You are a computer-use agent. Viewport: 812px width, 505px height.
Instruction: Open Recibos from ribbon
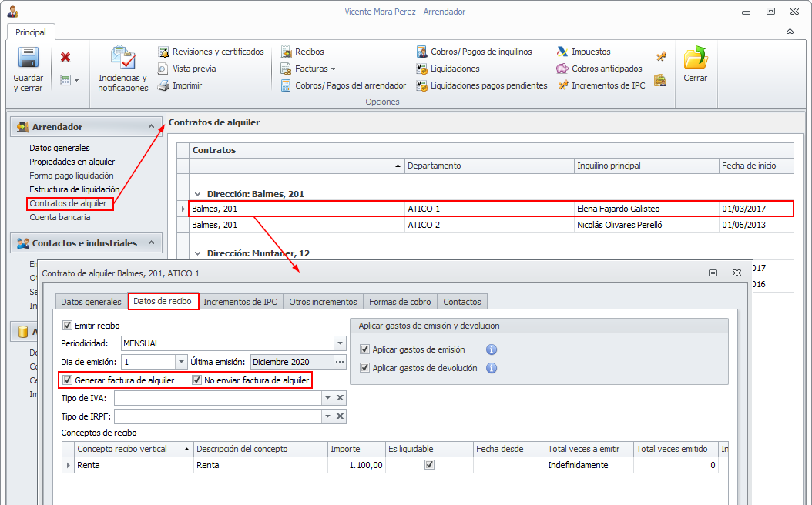(303, 52)
